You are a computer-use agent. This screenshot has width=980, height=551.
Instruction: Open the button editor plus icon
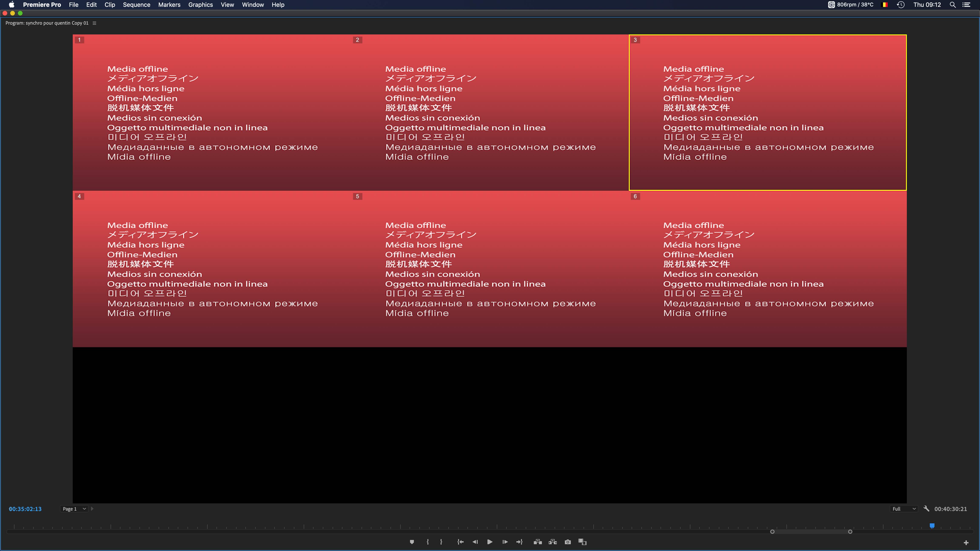pyautogui.click(x=966, y=543)
